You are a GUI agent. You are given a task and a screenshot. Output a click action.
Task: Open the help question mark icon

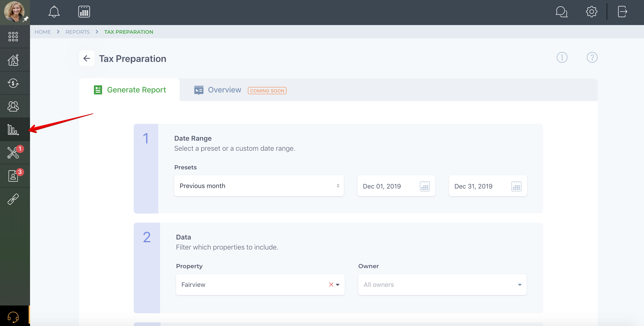[592, 58]
